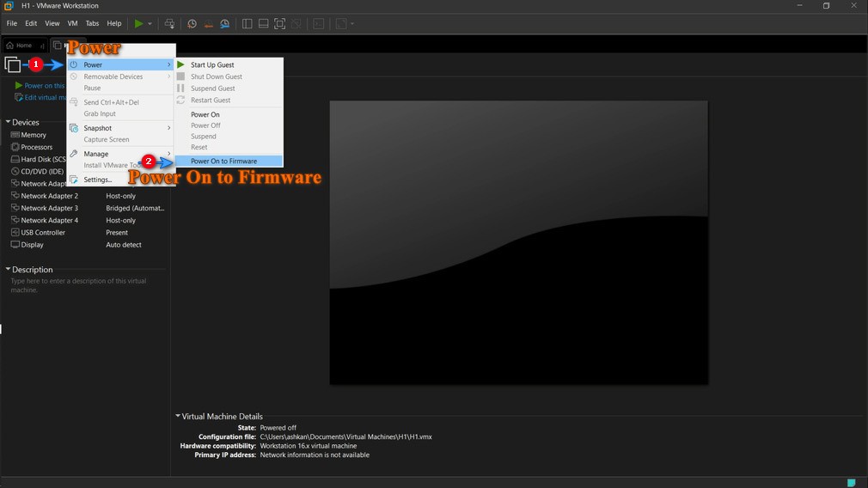Choose Reset in power submenu
This screenshot has width=868, height=488.
tap(229, 147)
